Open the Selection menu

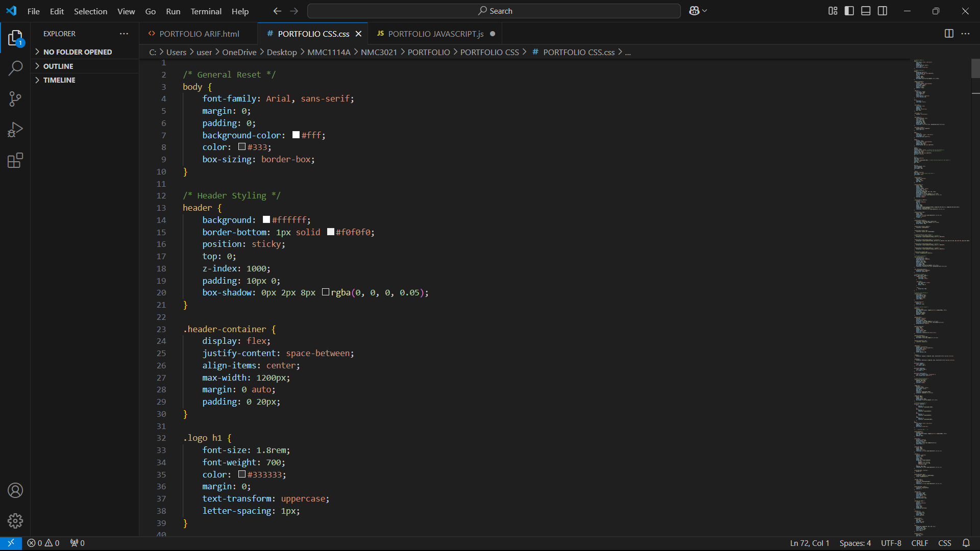point(90,11)
